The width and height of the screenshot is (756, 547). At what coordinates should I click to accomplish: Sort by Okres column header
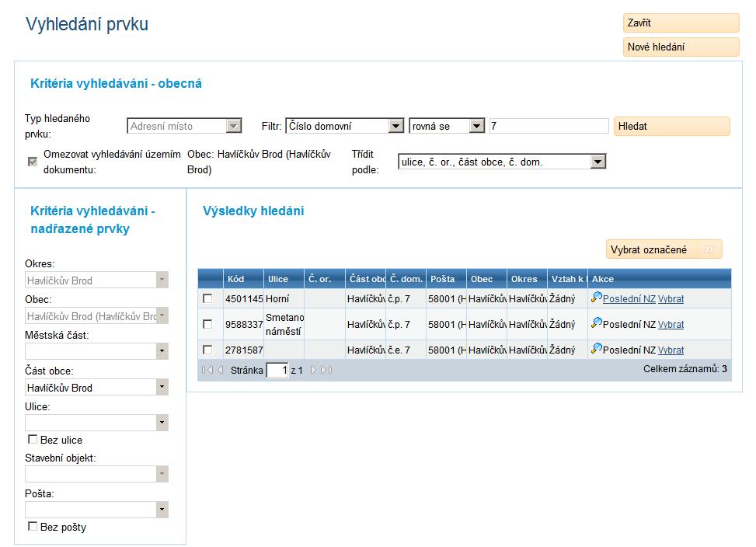tap(527, 279)
